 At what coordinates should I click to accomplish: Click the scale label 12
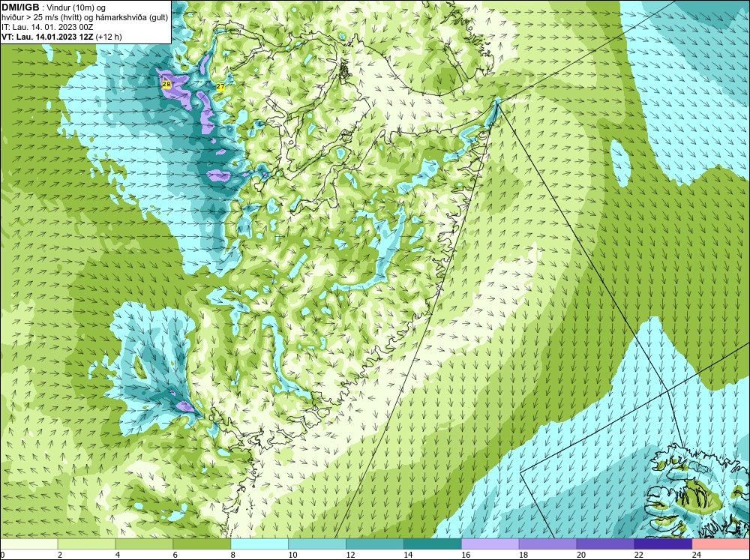[x=350, y=555]
